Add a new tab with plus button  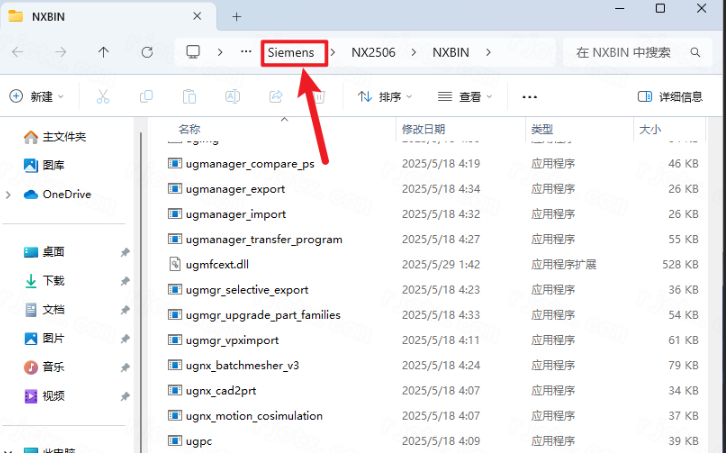pyautogui.click(x=237, y=17)
